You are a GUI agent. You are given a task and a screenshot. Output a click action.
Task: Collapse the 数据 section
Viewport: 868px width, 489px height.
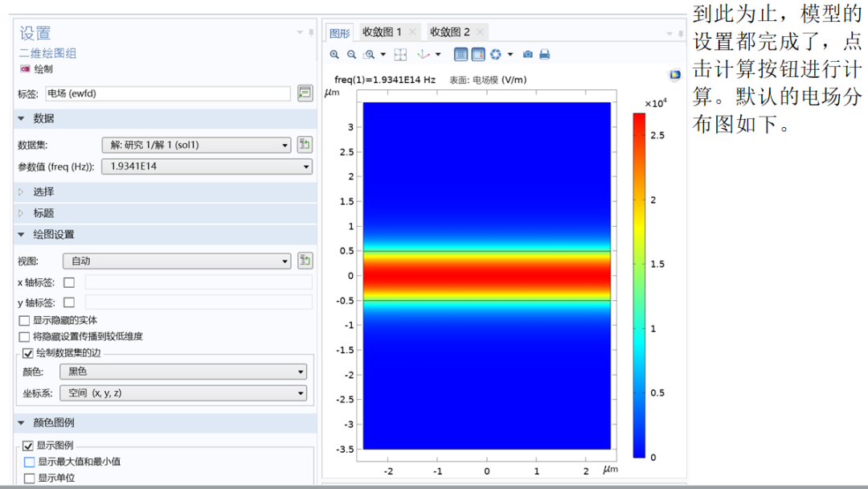[21, 118]
